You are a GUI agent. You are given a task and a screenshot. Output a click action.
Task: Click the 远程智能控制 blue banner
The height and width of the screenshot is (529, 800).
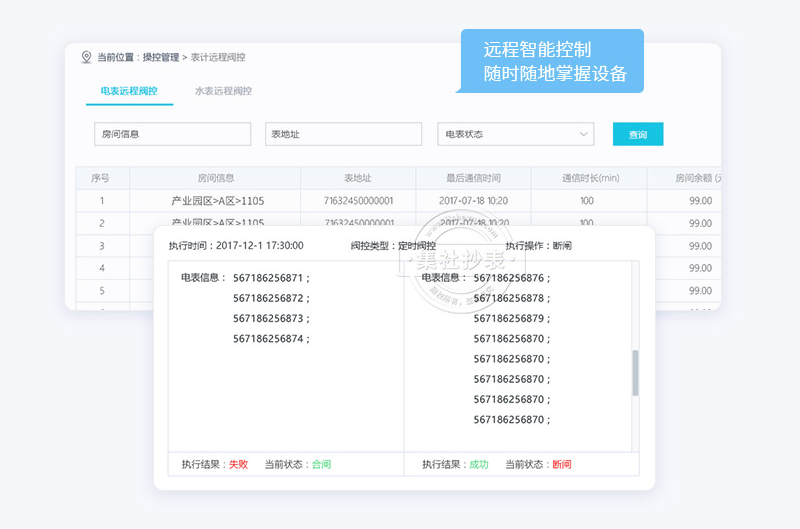(554, 61)
